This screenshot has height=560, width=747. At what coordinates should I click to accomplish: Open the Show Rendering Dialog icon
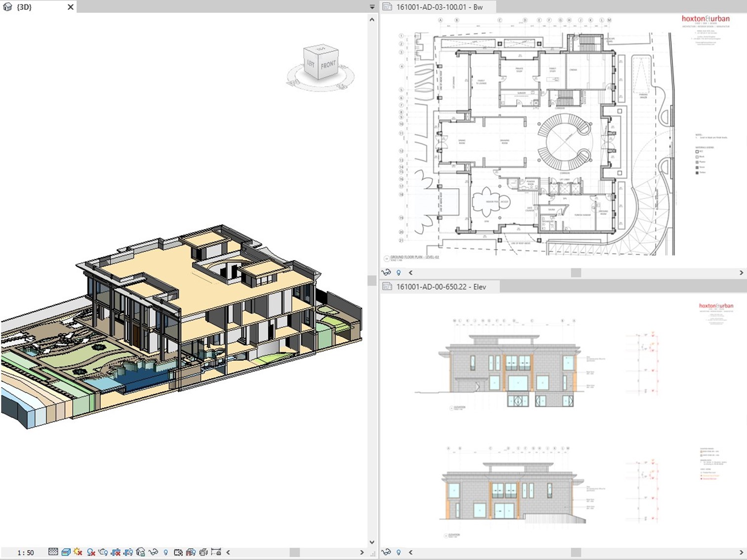point(103,552)
